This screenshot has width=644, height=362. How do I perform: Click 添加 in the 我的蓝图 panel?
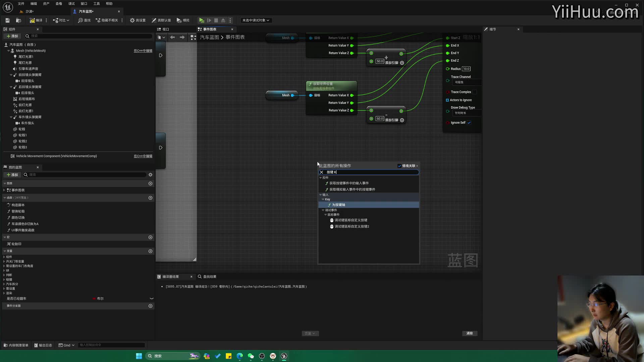[x=12, y=175]
